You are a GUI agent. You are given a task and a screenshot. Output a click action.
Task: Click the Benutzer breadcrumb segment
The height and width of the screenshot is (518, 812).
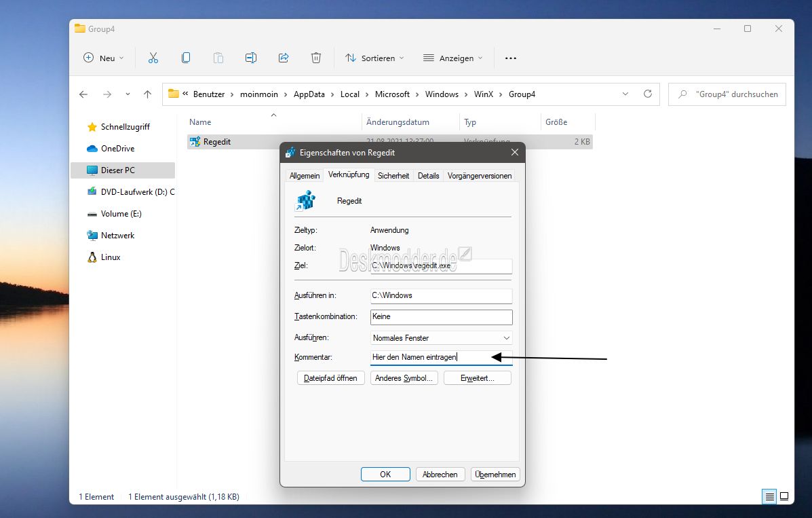pyautogui.click(x=209, y=94)
